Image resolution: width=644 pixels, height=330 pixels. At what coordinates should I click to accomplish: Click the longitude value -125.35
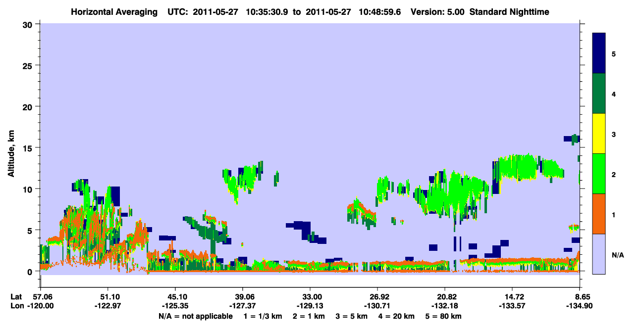coord(175,306)
